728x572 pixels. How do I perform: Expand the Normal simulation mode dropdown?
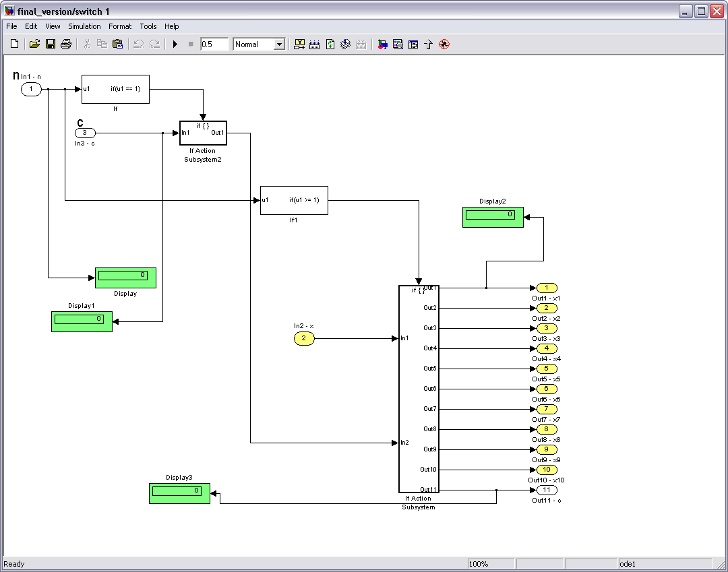coord(279,44)
